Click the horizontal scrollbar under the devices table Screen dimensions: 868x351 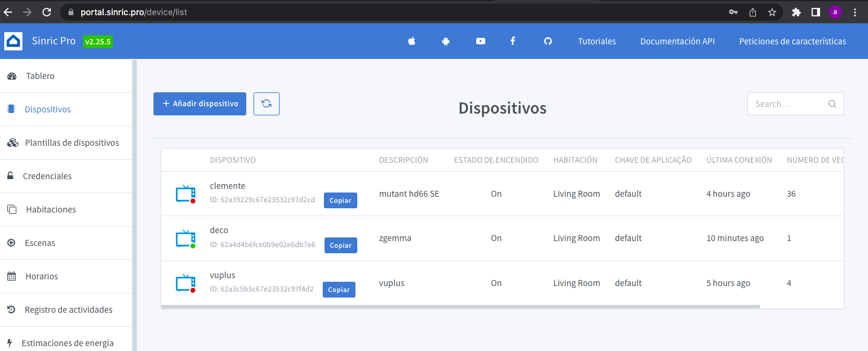[x=460, y=307]
